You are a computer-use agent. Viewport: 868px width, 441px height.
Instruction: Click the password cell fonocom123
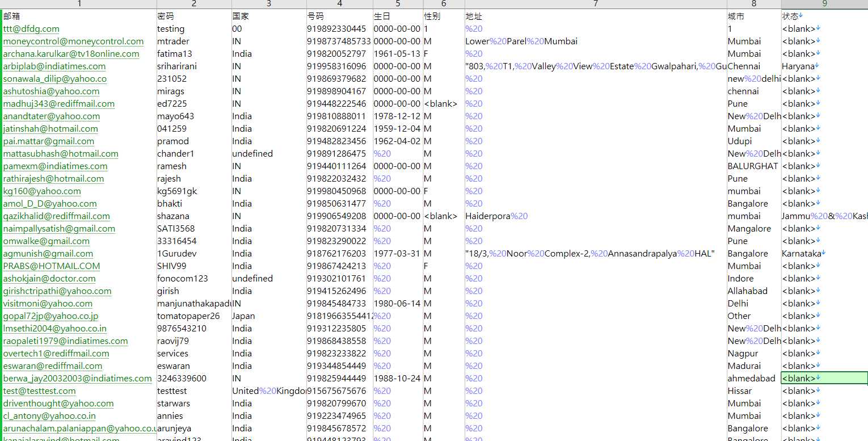pos(194,278)
